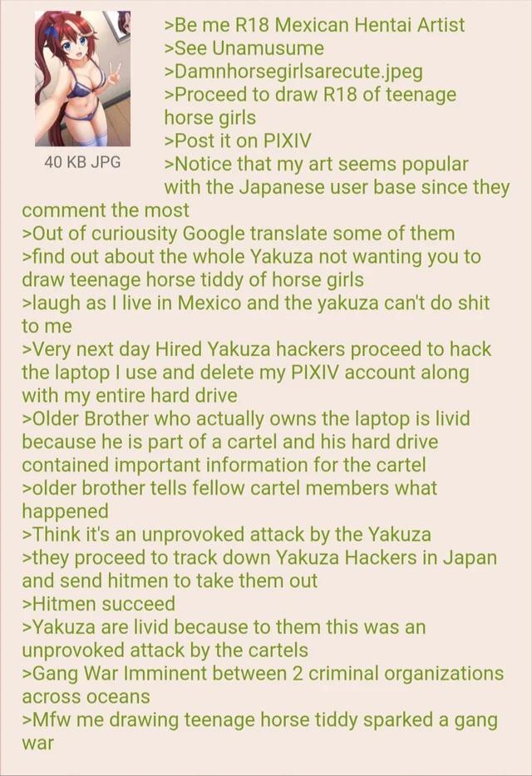Open the anime horse girl thumbnail image
The image size is (532, 776).
[82, 78]
